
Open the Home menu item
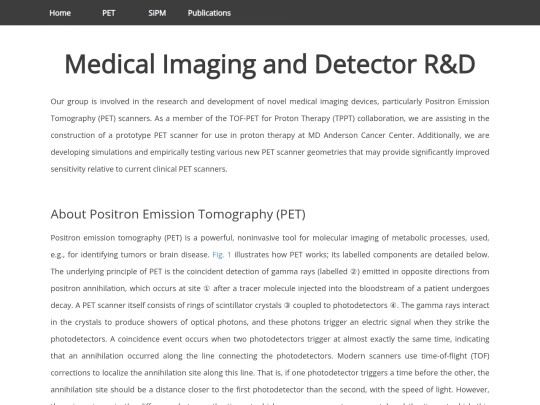(60, 13)
